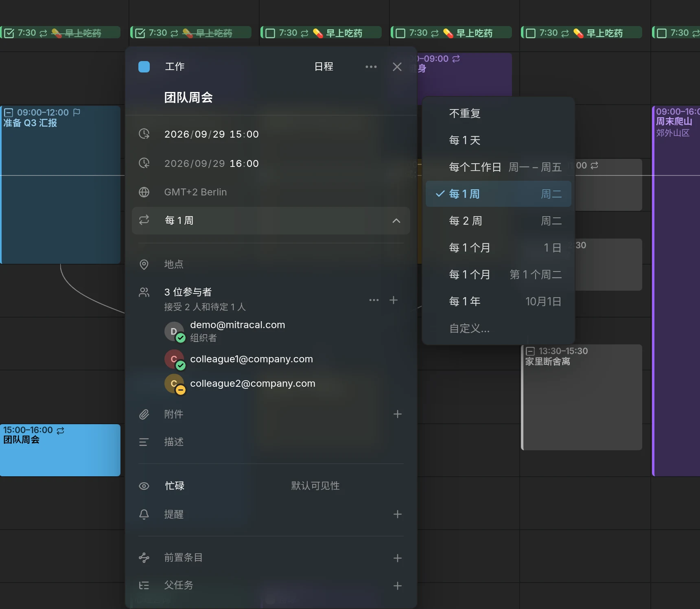This screenshot has width=700, height=609.
Task: Toggle the eye visibility icon next to 忙碌
Action: click(144, 486)
